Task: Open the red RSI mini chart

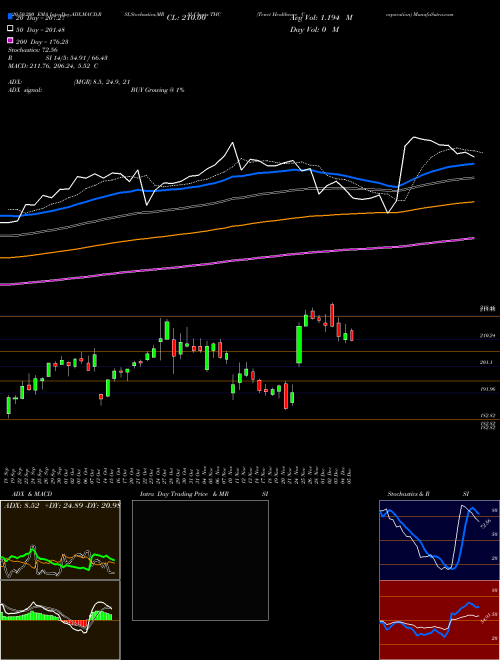Action: click(439, 620)
